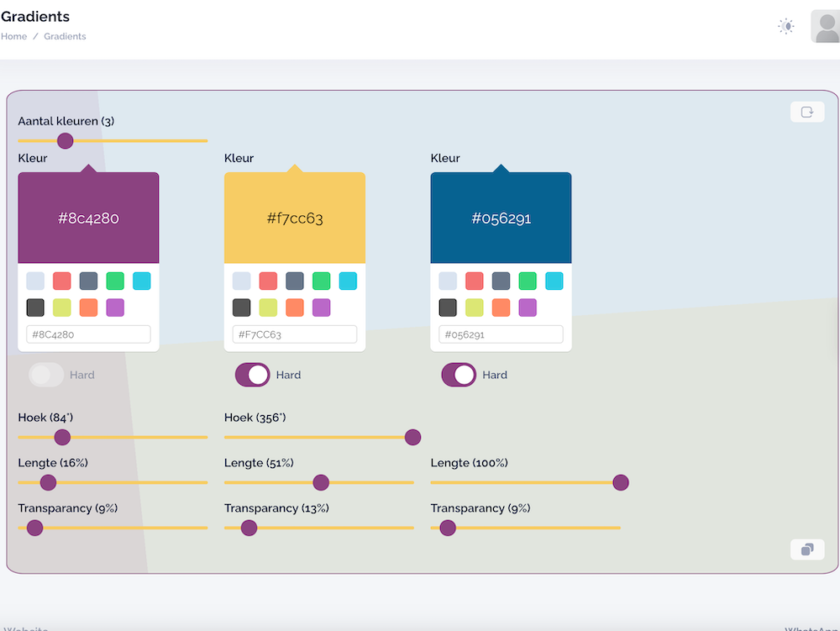Click the Aantal kleuren slider handle
Image resolution: width=840 pixels, height=631 pixels.
tap(65, 140)
